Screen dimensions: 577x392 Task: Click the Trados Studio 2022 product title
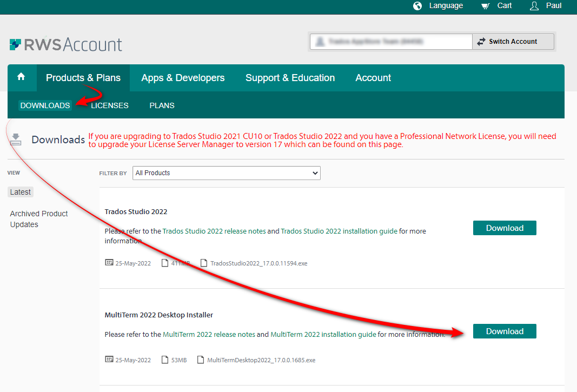pos(136,211)
